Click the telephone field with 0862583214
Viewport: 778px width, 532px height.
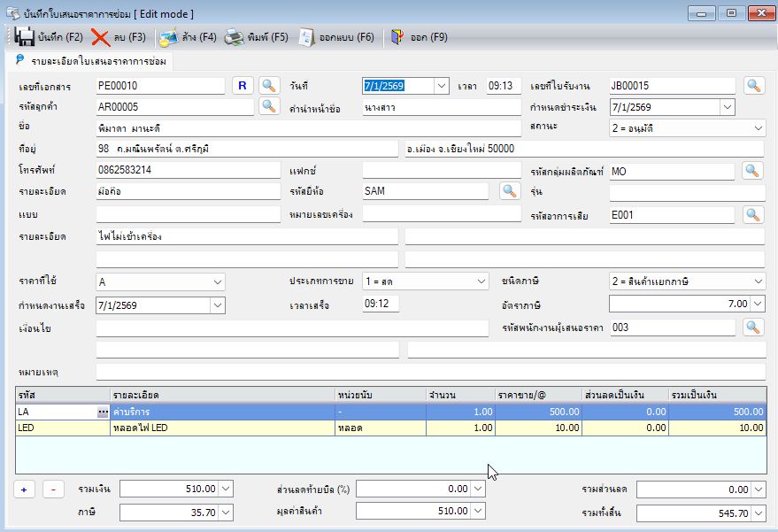[x=188, y=170]
